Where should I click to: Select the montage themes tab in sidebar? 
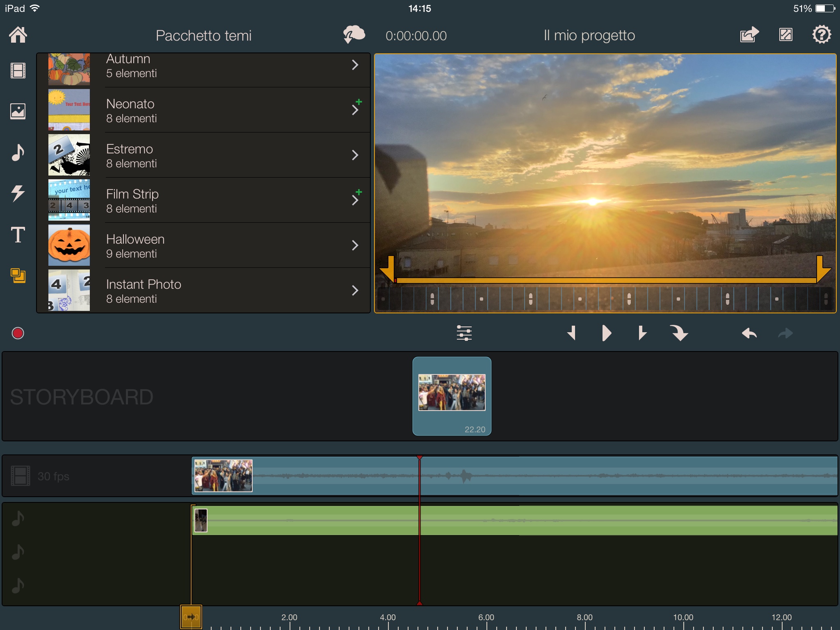[x=18, y=276]
